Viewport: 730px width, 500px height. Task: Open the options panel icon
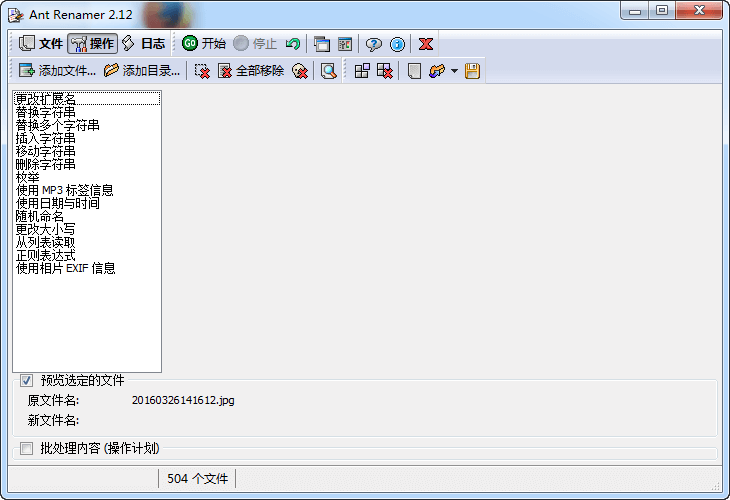point(345,44)
